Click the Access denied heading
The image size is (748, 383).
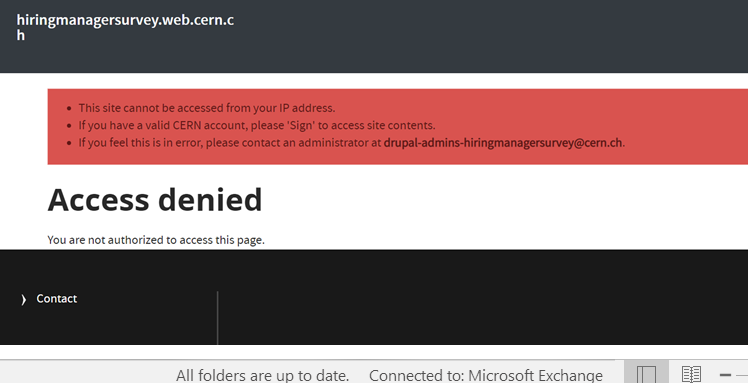coord(155,199)
